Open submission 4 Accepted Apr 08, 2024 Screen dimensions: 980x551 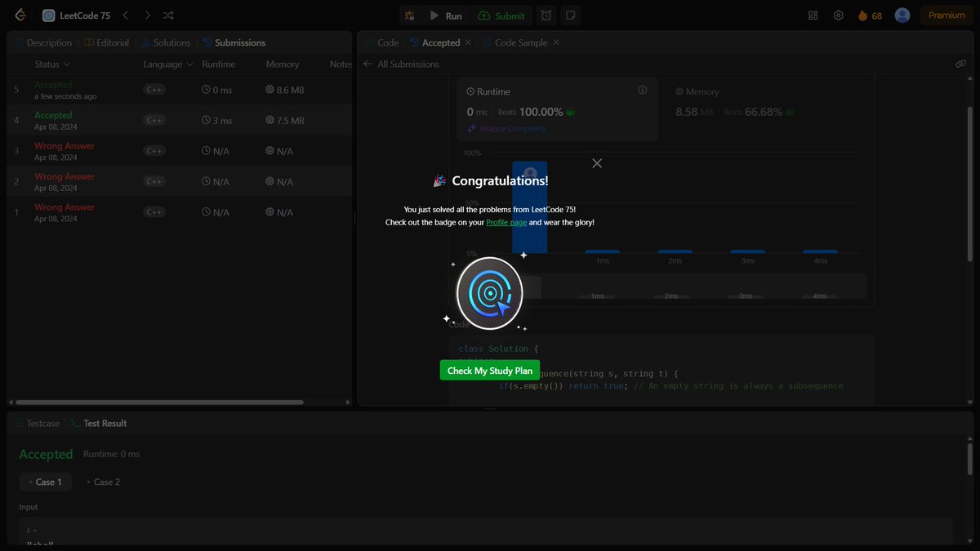tap(180, 120)
